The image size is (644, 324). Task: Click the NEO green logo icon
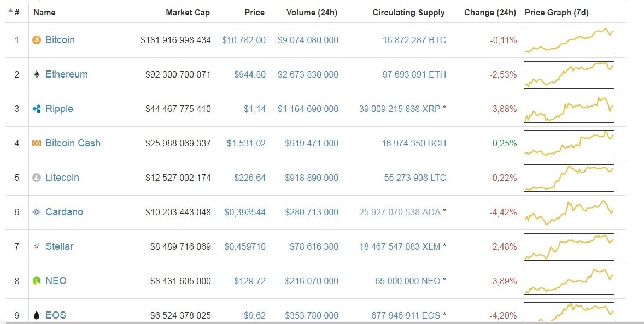pyautogui.click(x=37, y=281)
